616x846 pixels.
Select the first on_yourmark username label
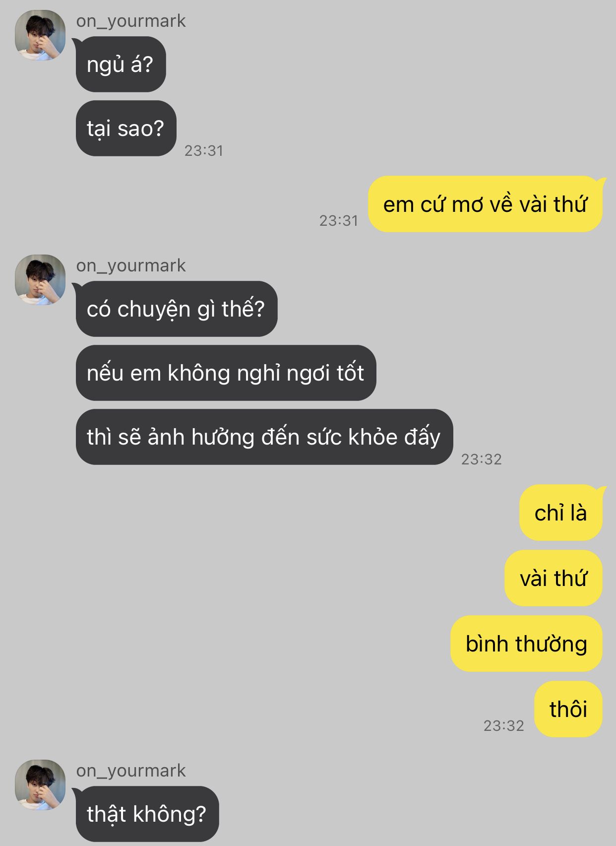tap(131, 21)
